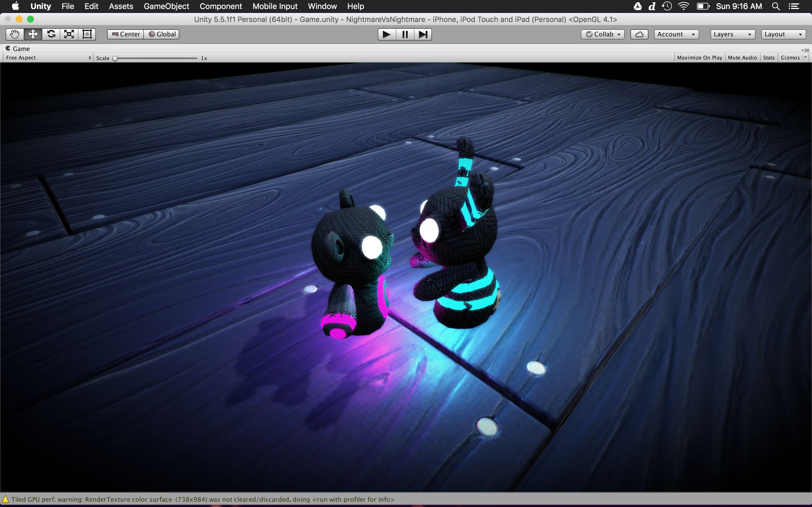
Task: Expand the Layers dropdown
Action: (x=732, y=34)
